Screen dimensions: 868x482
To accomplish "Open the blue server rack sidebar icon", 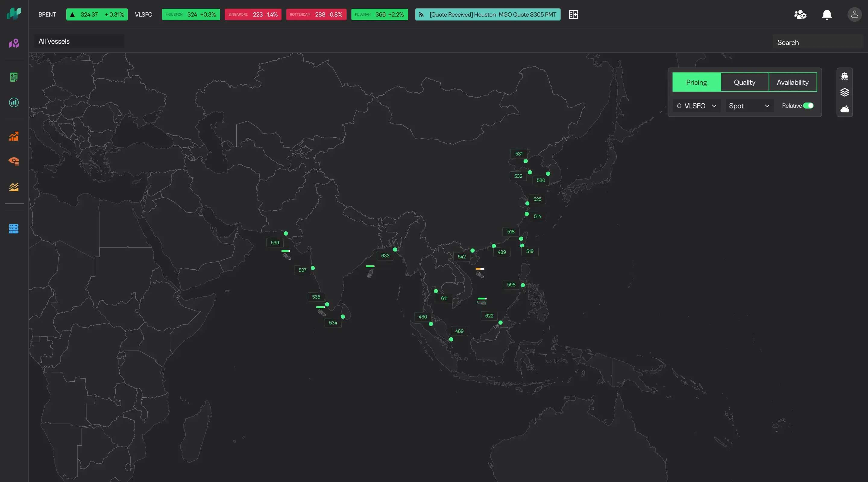I will [14, 229].
